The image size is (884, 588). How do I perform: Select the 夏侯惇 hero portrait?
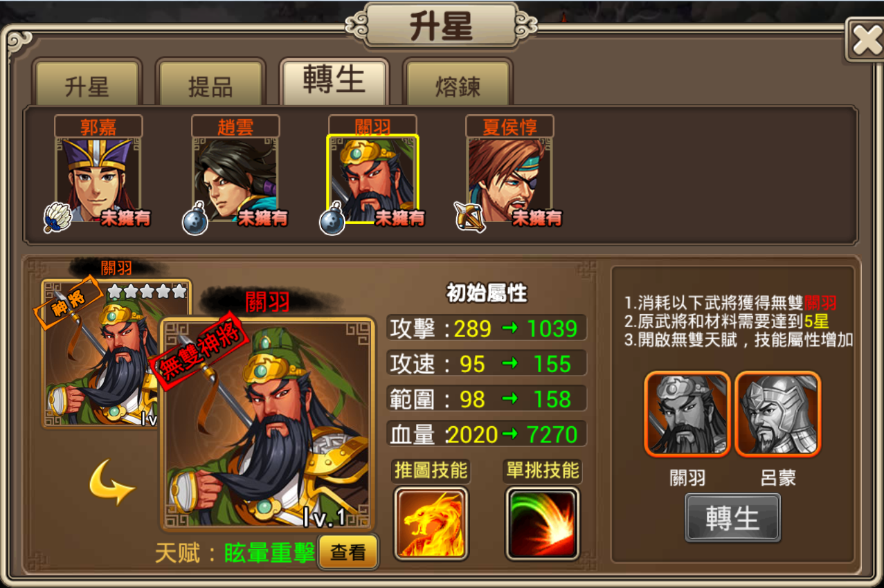(509, 180)
